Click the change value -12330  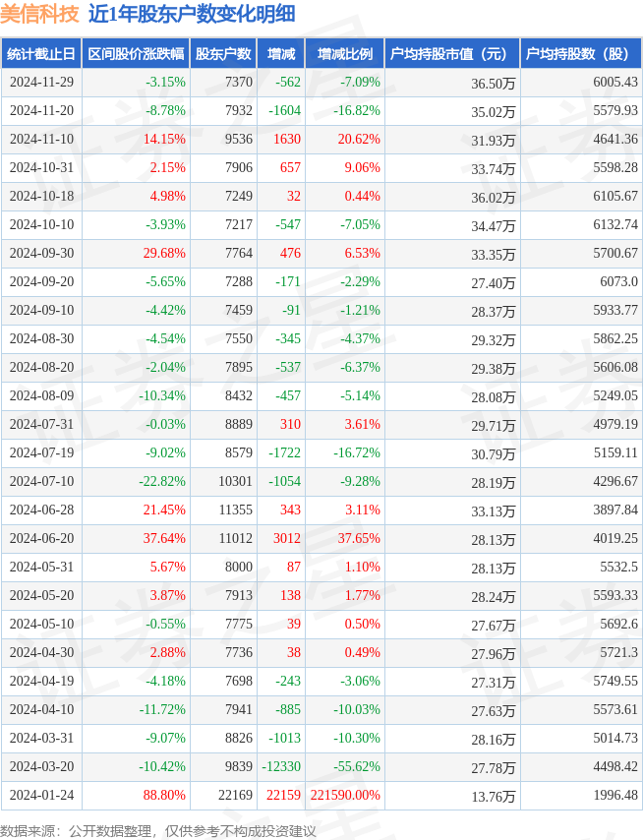[281, 766]
